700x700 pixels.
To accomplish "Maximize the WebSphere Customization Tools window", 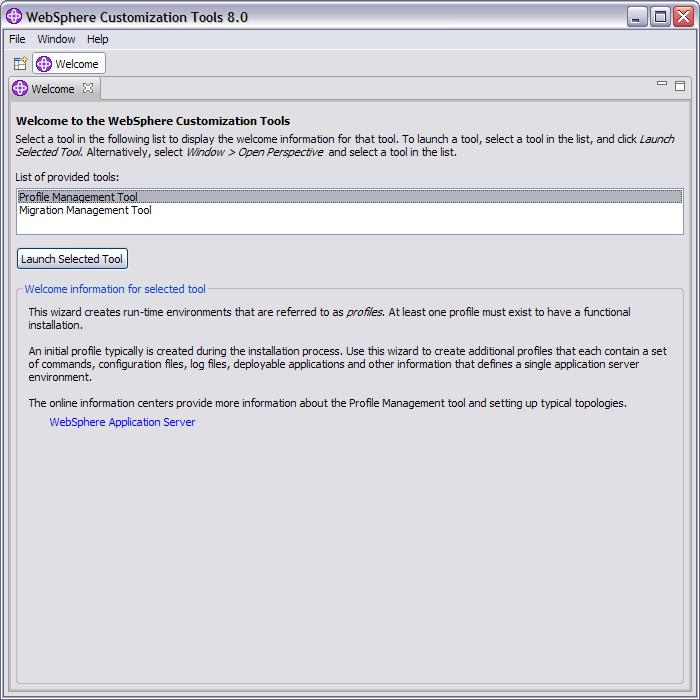I will [660, 17].
